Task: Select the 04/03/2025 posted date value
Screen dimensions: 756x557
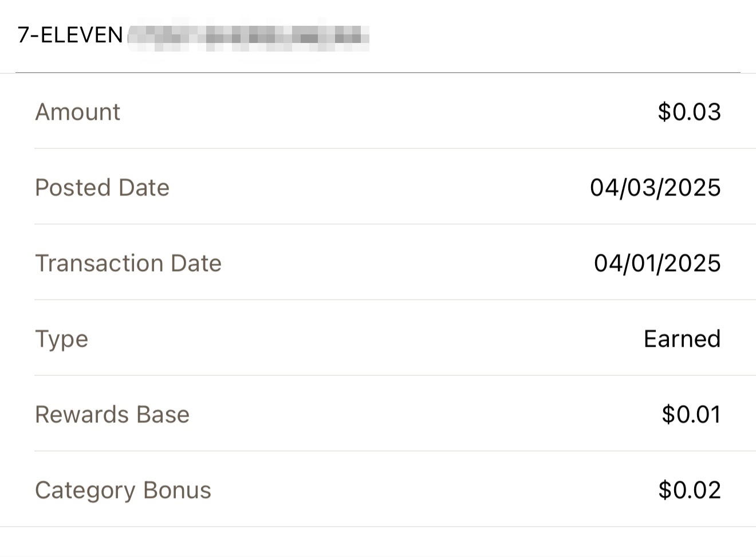Action: pyautogui.click(x=655, y=187)
